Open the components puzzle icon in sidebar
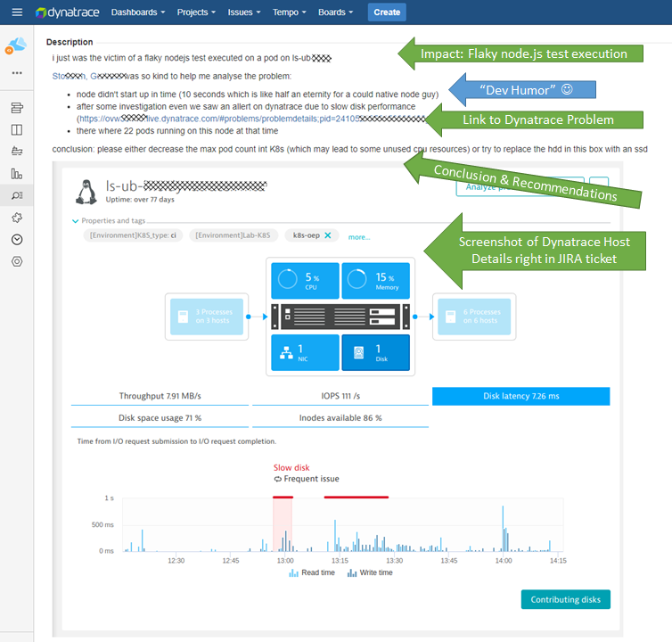The width and height of the screenshot is (672, 642). pos(17,218)
